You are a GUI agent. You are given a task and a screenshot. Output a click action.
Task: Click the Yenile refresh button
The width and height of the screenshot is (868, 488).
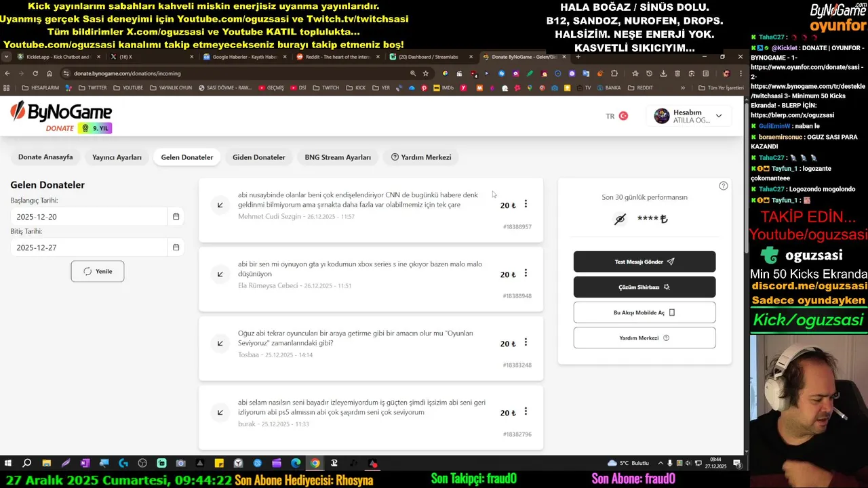[98, 271]
